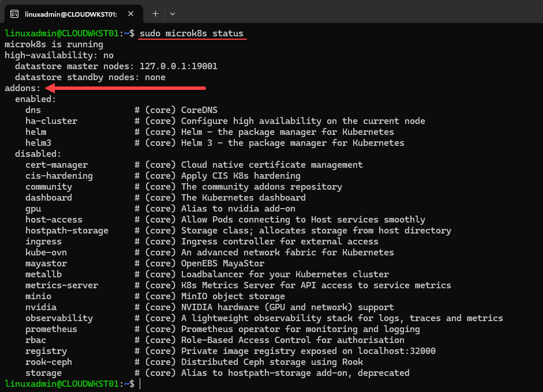Click the 'sudo microk8s status' command text

pyautogui.click(x=192, y=33)
